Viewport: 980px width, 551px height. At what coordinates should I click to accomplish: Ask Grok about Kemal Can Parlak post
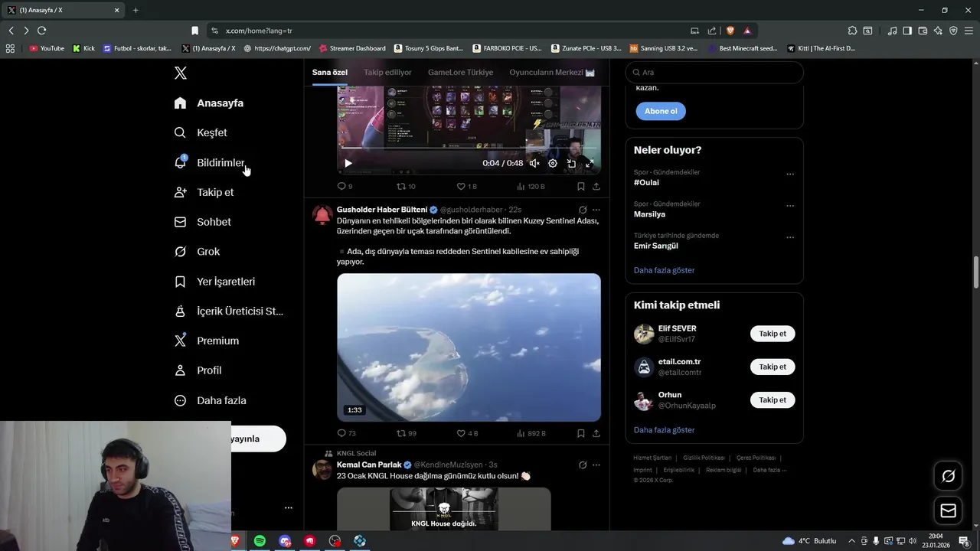point(583,465)
